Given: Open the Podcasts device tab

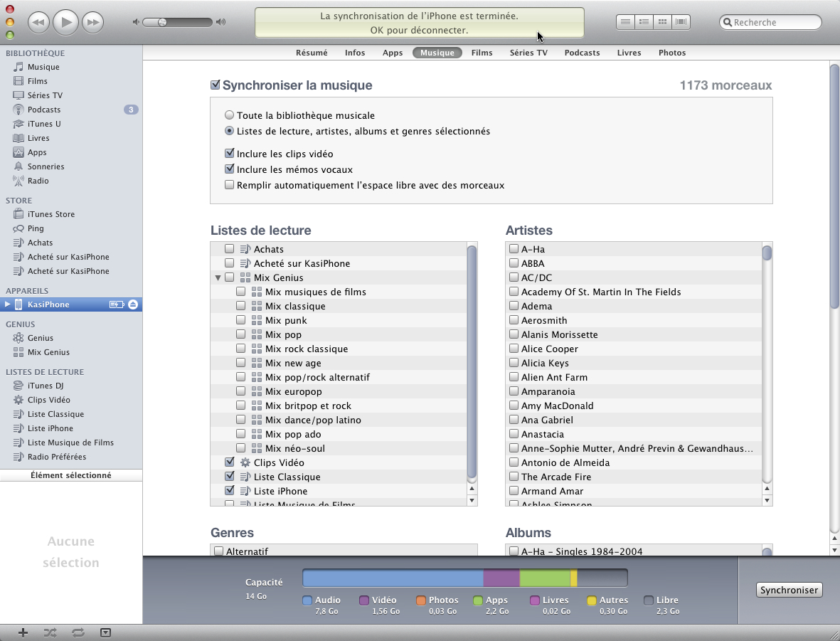Looking at the screenshot, I should click(x=582, y=53).
